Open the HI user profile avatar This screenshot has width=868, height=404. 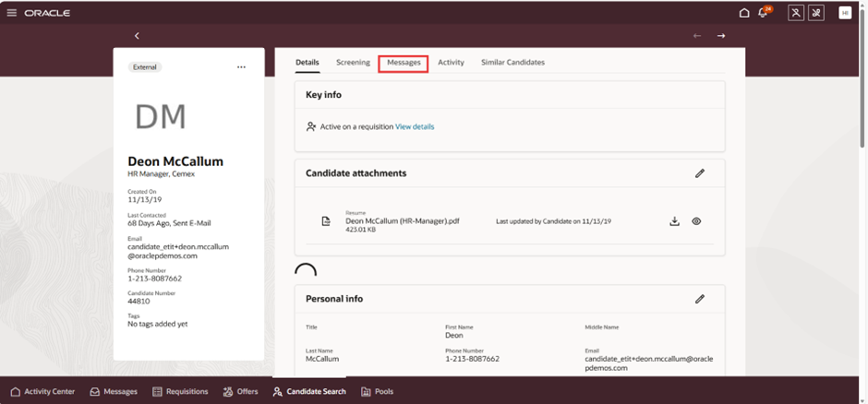(845, 13)
